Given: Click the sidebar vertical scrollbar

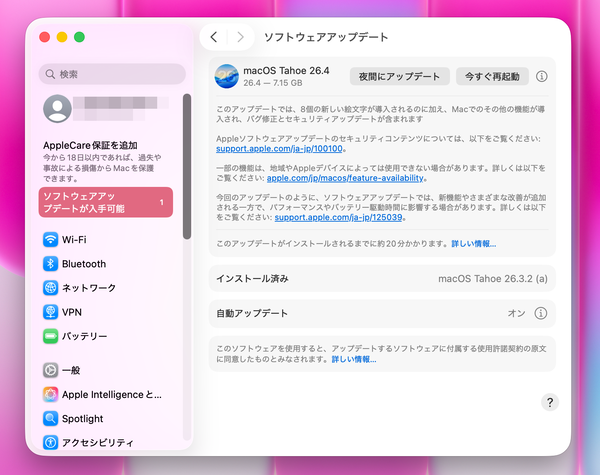Looking at the screenshot, I should tap(187, 166).
